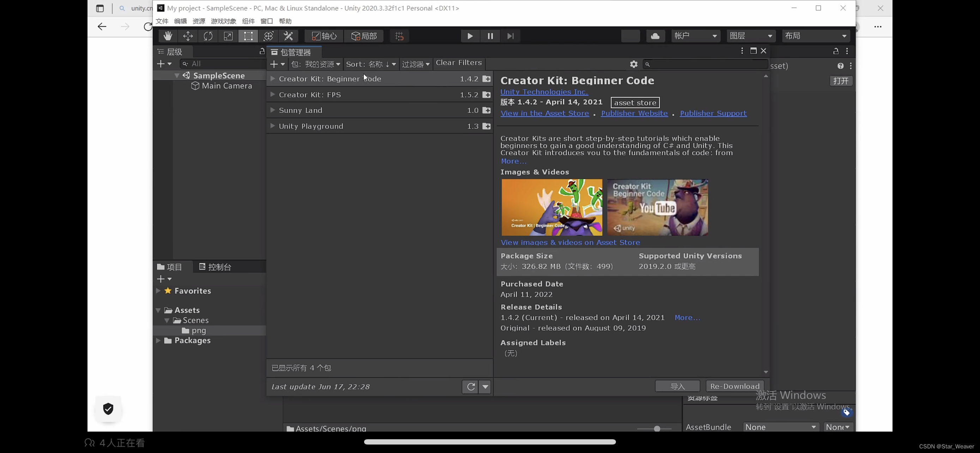Open the cloud services button
This screenshot has width=980, height=453.
pos(655,36)
